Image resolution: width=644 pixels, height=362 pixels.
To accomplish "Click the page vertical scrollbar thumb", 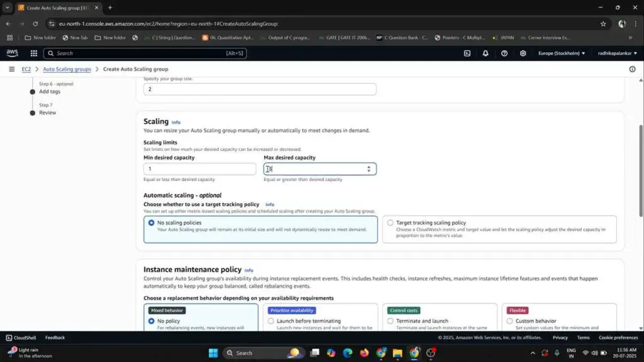I will pos(641,170).
